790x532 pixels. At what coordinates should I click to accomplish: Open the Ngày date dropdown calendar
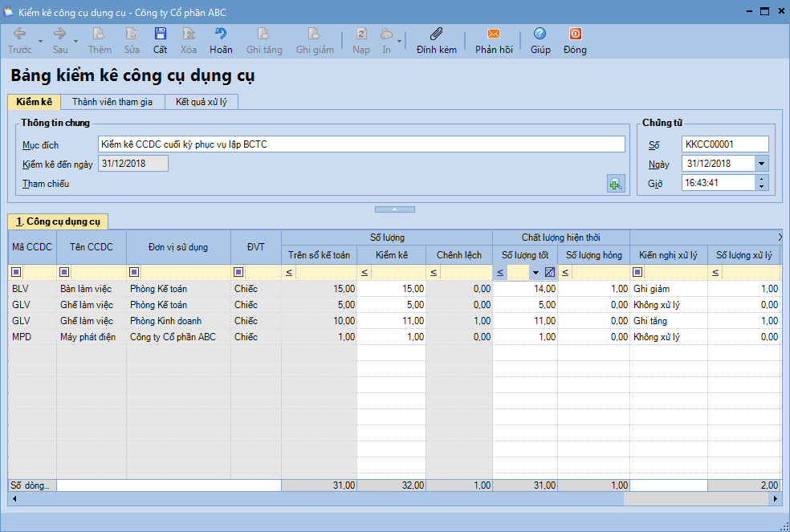(x=761, y=164)
